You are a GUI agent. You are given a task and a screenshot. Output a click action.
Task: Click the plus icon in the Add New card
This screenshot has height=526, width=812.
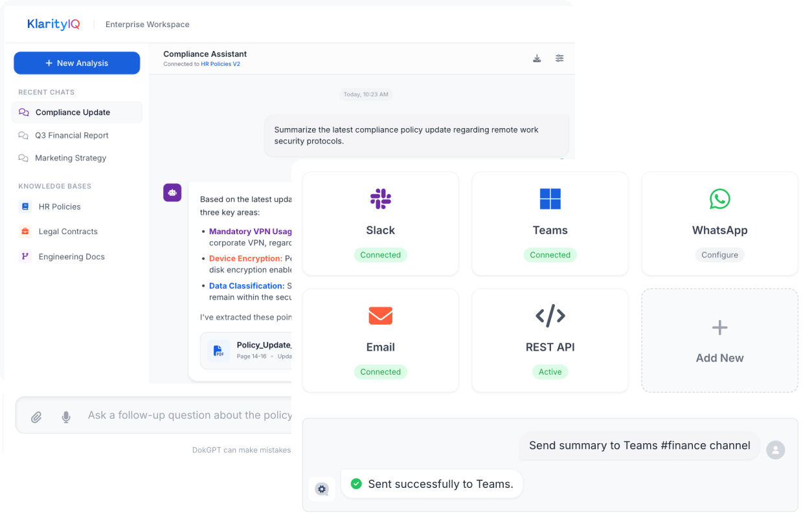click(x=719, y=328)
